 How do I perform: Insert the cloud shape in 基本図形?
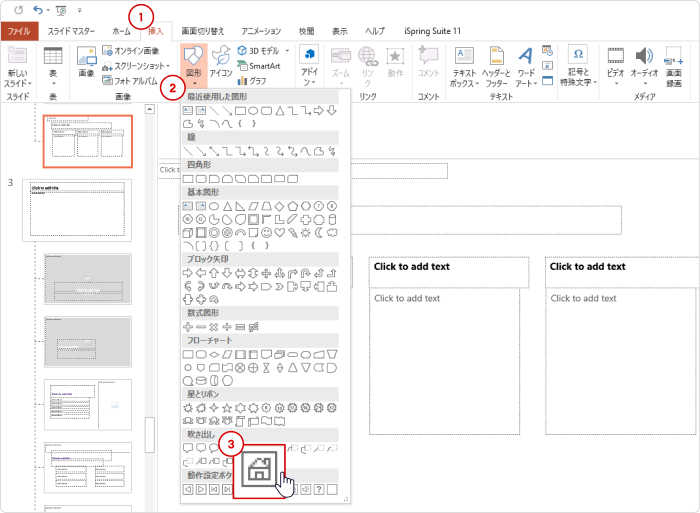(332, 233)
